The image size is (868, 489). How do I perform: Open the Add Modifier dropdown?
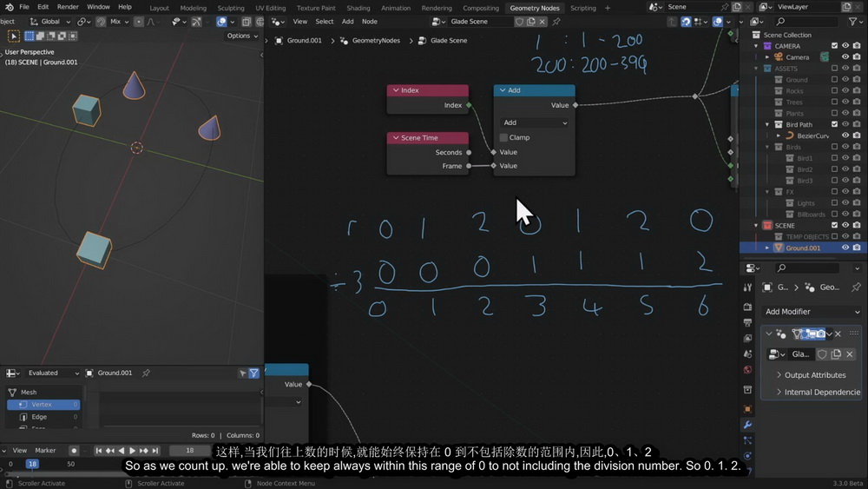(x=812, y=312)
